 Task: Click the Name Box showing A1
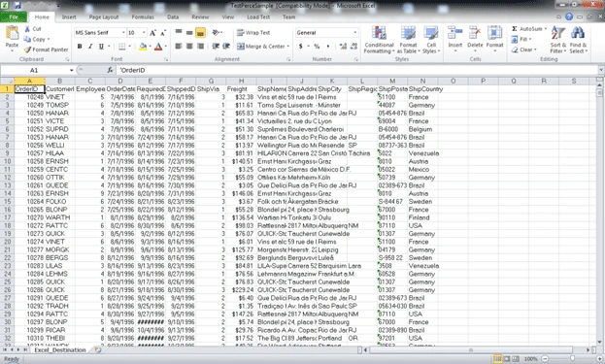click(34, 70)
